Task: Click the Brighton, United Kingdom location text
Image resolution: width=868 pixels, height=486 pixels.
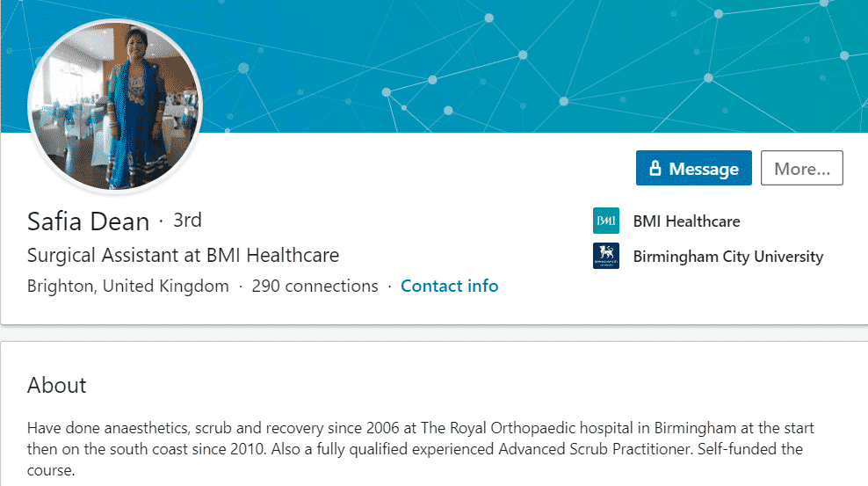Action: tap(128, 287)
